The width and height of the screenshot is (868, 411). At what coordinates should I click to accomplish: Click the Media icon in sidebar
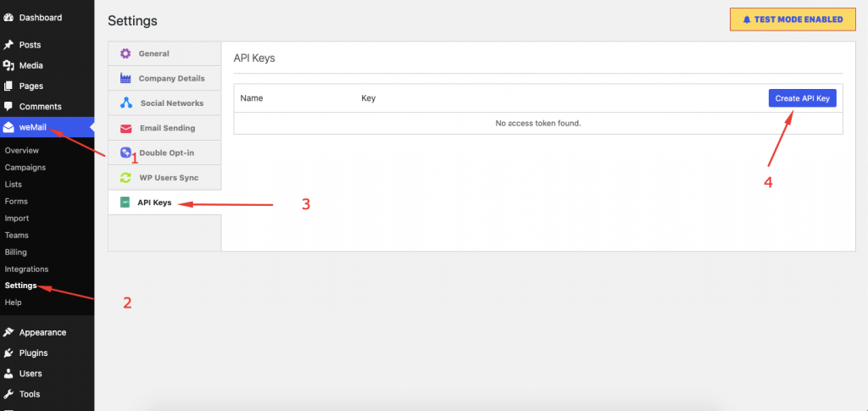click(8, 65)
